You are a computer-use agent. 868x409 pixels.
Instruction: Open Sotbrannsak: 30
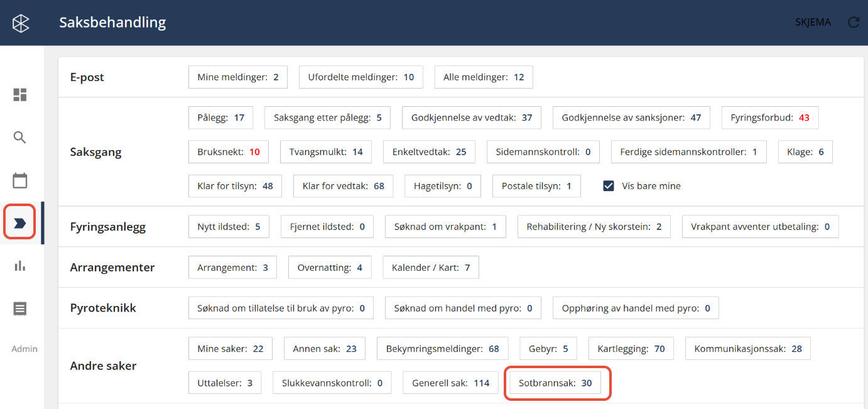(555, 383)
